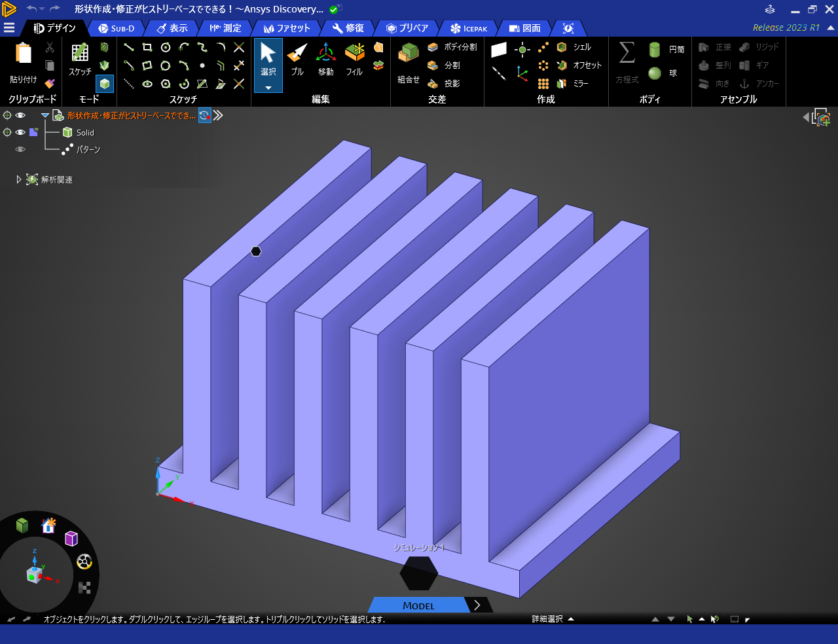
Task: Open the 修復 (Repair) tab
Action: (348, 28)
